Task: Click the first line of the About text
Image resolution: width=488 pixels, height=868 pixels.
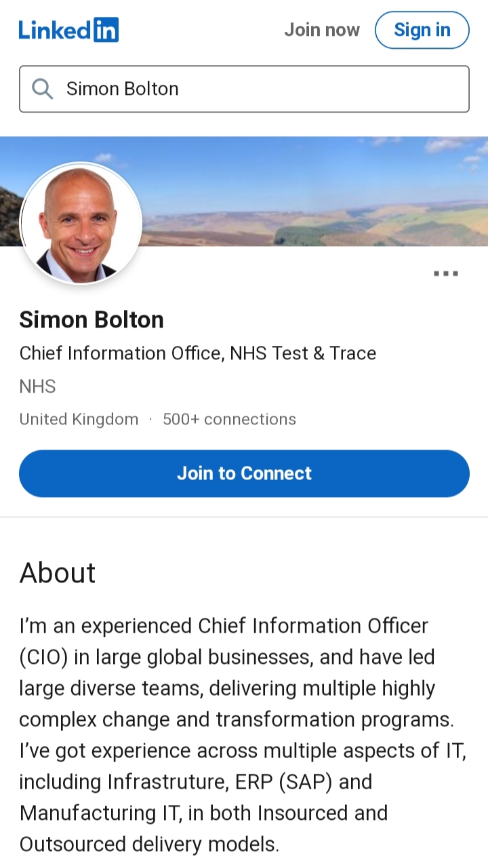Action: tap(224, 625)
